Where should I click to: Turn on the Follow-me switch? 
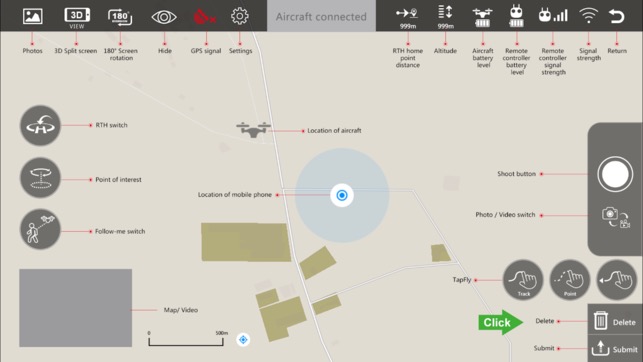(x=40, y=230)
